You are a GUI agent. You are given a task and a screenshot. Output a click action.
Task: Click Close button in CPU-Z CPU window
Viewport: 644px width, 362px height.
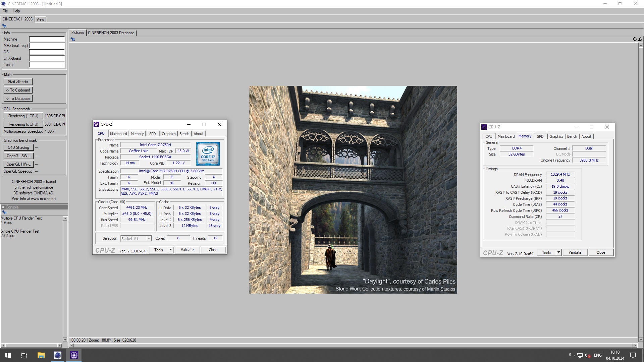click(x=213, y=250)
